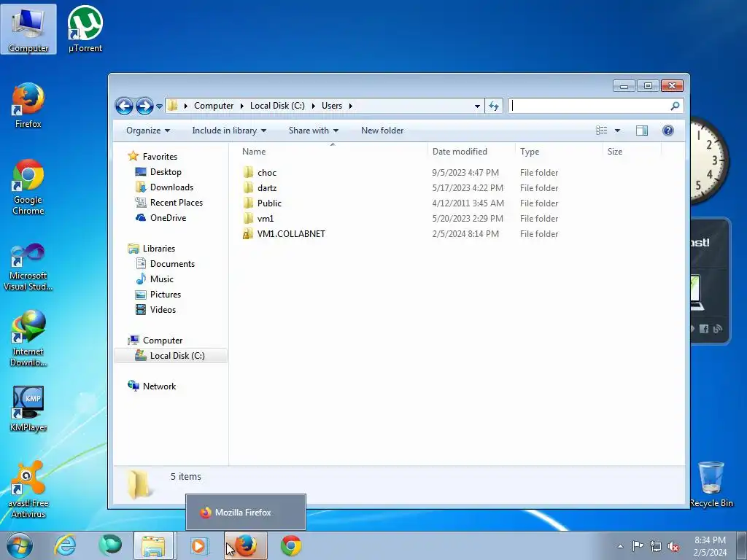Open the network tray icon
Screen dimensions: 747x560
pos(656,546)
